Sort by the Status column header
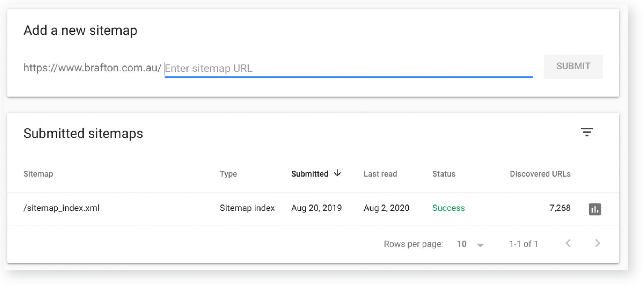 pos(444,174)
